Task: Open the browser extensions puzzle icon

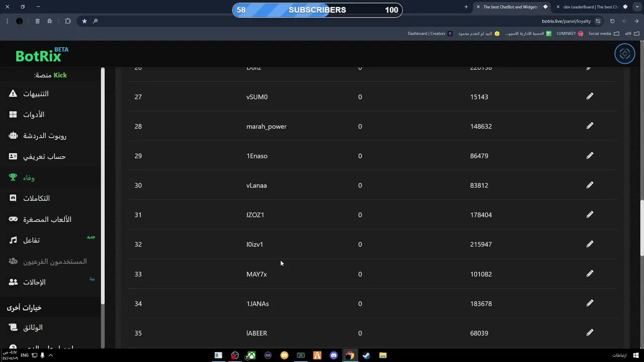Action: (67, 21)
